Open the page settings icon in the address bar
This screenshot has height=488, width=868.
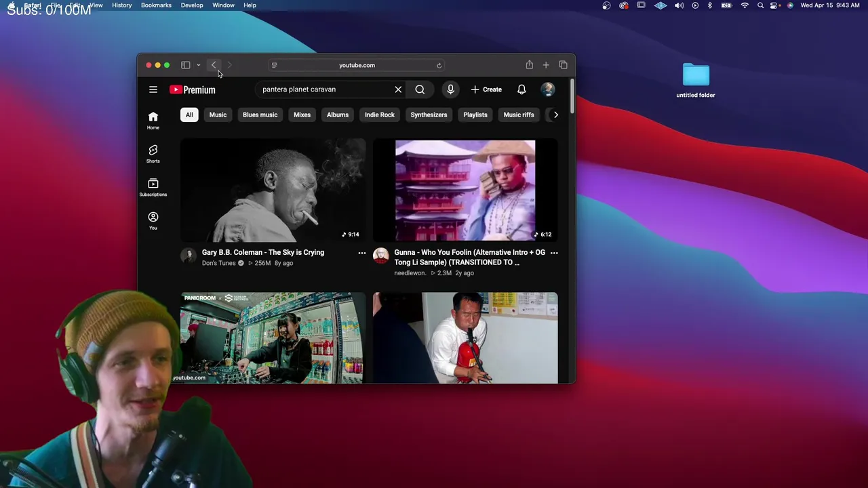274,65
